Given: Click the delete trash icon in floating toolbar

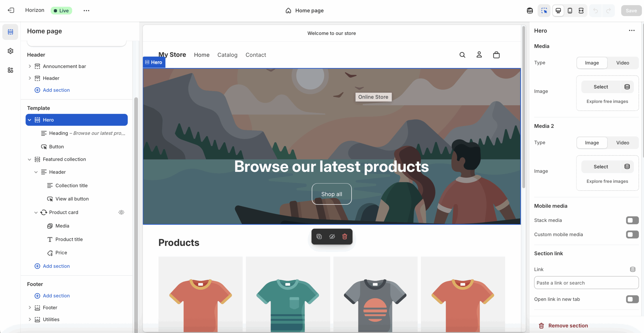Looking at the screenshot, I should click(345, 237).
